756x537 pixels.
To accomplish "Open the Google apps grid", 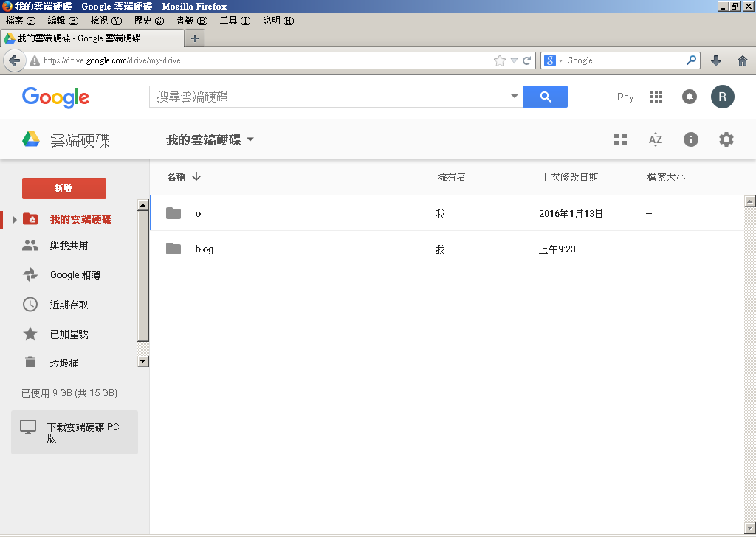I will click(x=656, y=97).
